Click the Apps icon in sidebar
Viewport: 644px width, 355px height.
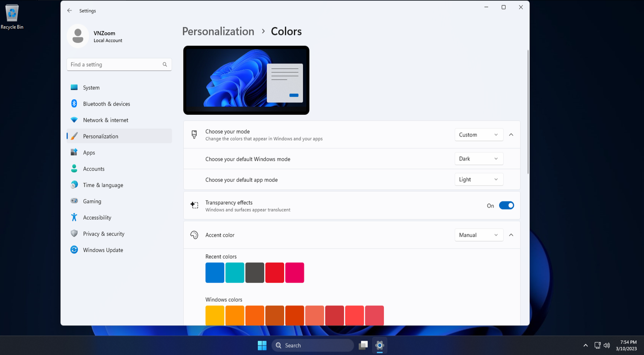pos(74,153)
